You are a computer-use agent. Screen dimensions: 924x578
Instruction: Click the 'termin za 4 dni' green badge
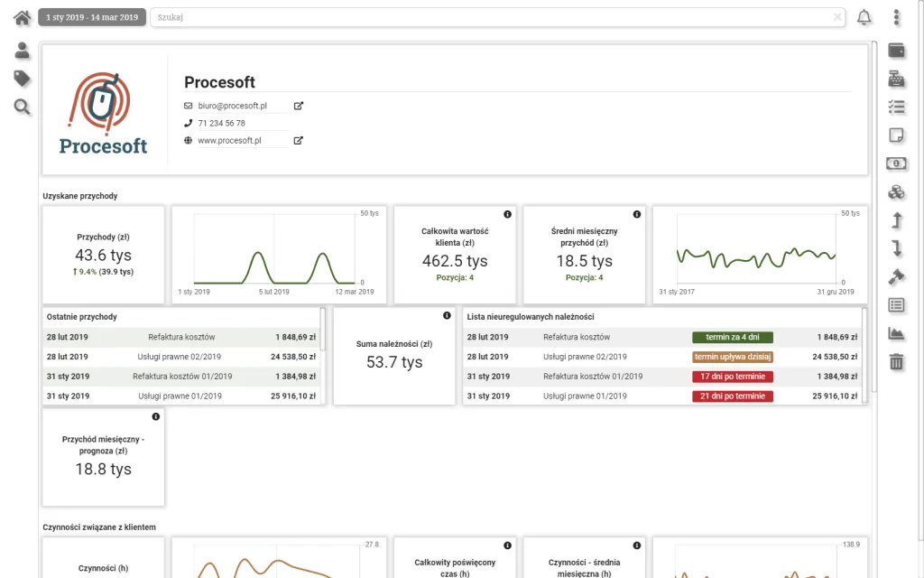point(733,338)
